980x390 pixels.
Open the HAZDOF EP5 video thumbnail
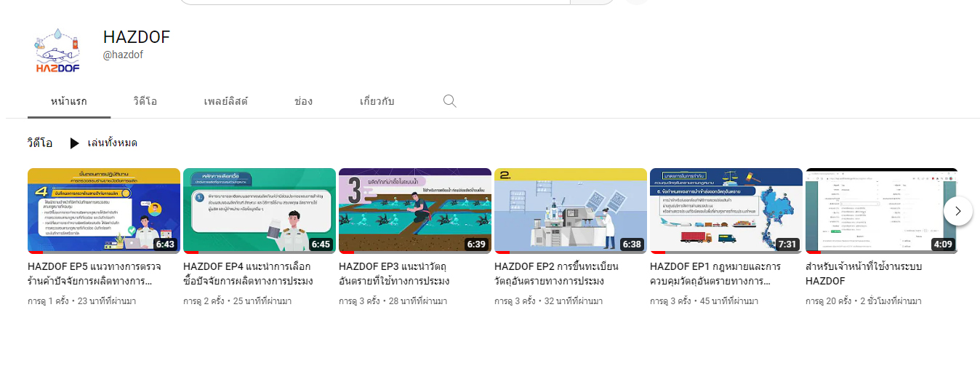(104, 211)
